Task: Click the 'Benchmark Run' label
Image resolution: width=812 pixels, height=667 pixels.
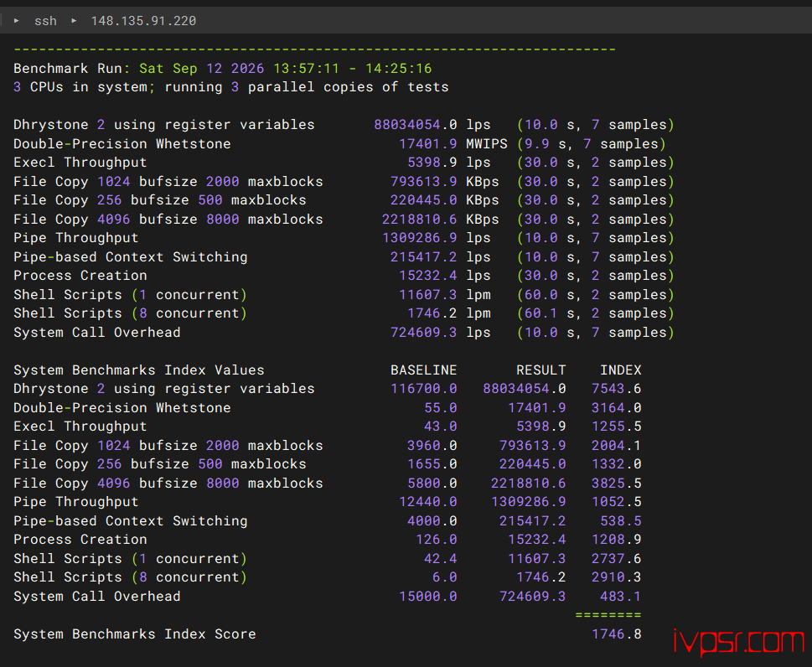Action: click(x=68, y=69)
